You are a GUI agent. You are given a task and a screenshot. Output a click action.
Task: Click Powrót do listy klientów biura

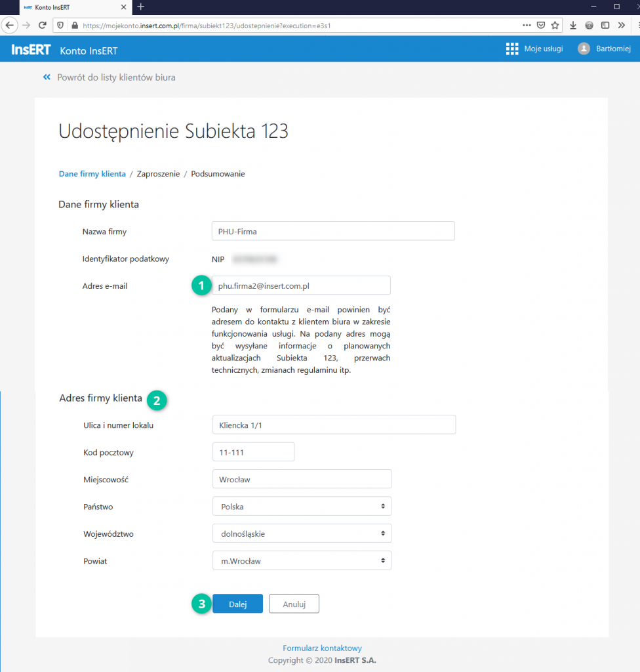(x=116, y=77)
